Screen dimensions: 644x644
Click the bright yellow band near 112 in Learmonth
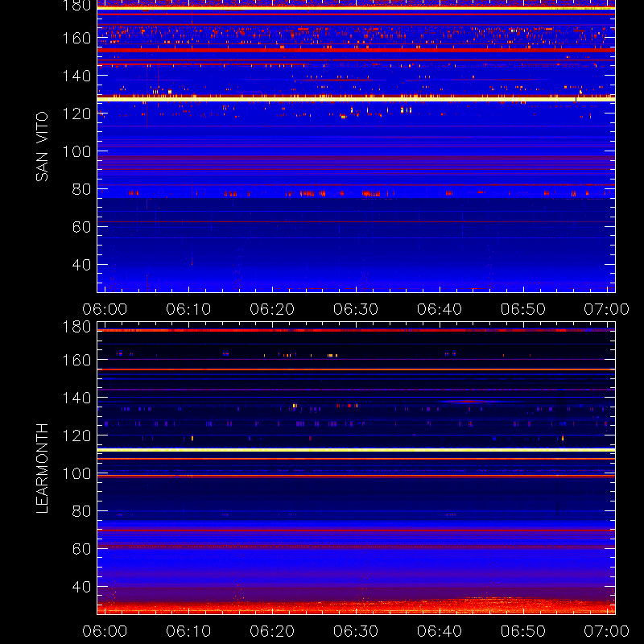[x=356, y=450]
